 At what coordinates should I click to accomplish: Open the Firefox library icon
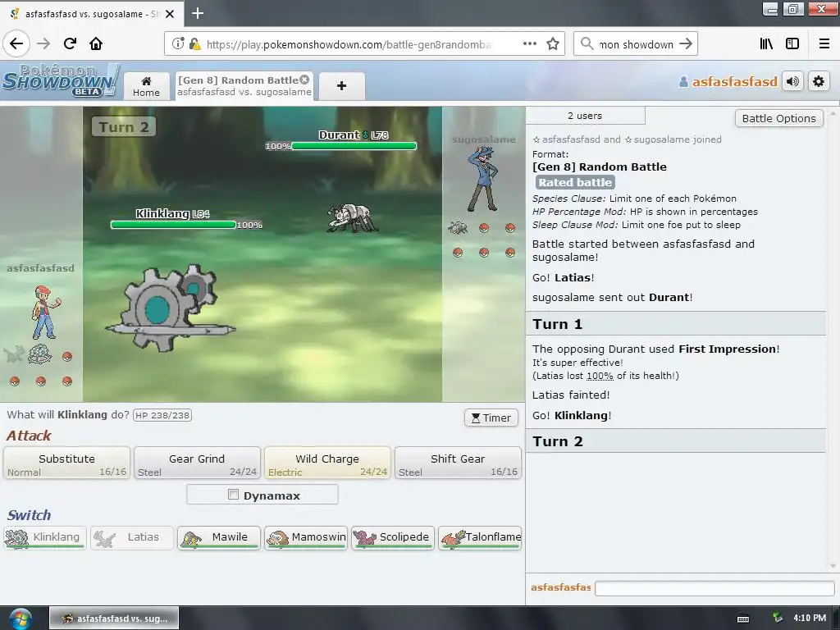766,43
